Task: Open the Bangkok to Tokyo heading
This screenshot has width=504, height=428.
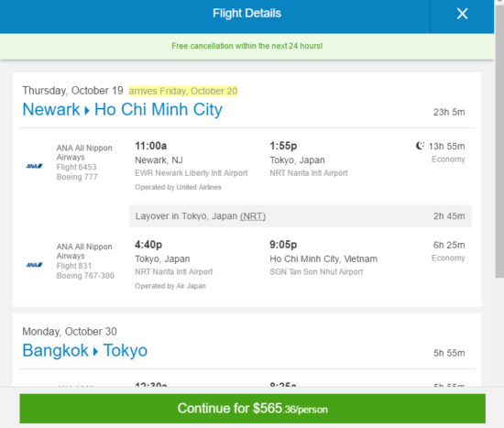Action: click(85, 350)
